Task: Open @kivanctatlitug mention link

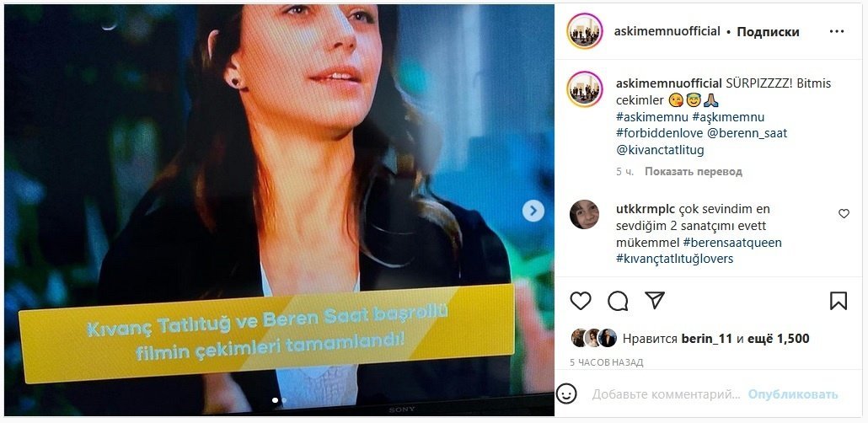Action: click(660, 150)
